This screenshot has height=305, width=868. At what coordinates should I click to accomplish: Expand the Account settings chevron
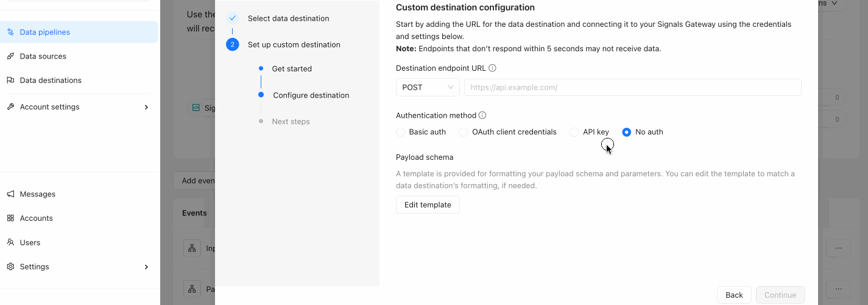click(x=146, y=107)
